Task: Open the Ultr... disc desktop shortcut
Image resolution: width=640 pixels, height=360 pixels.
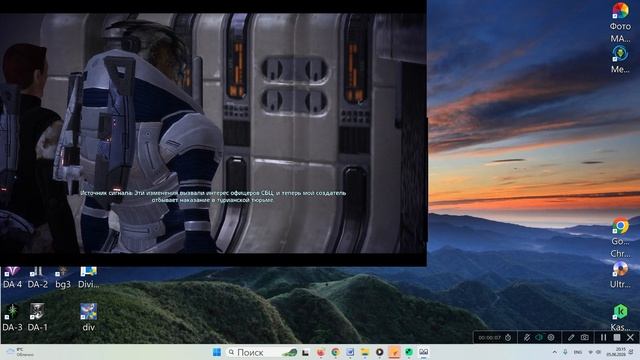Action: 620,275
